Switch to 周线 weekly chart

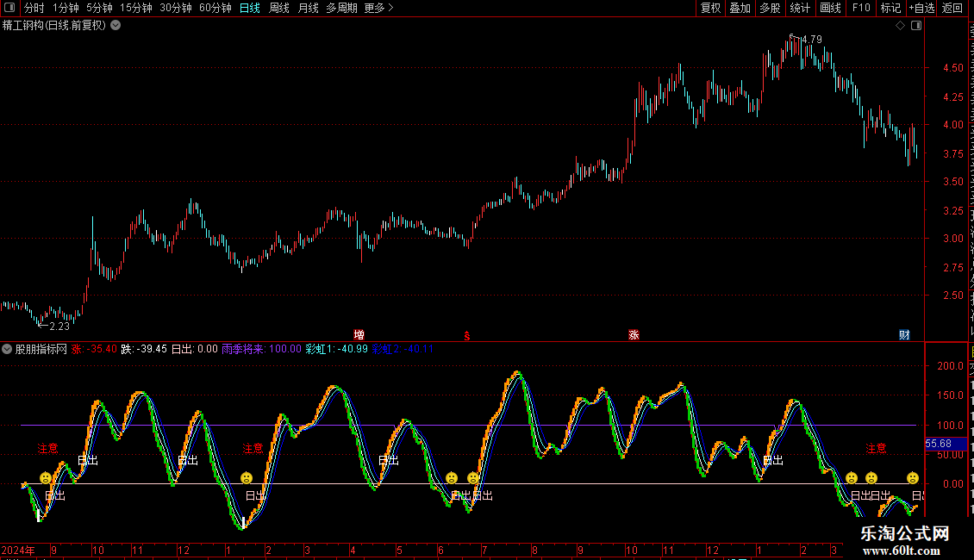tap(279, 8)
